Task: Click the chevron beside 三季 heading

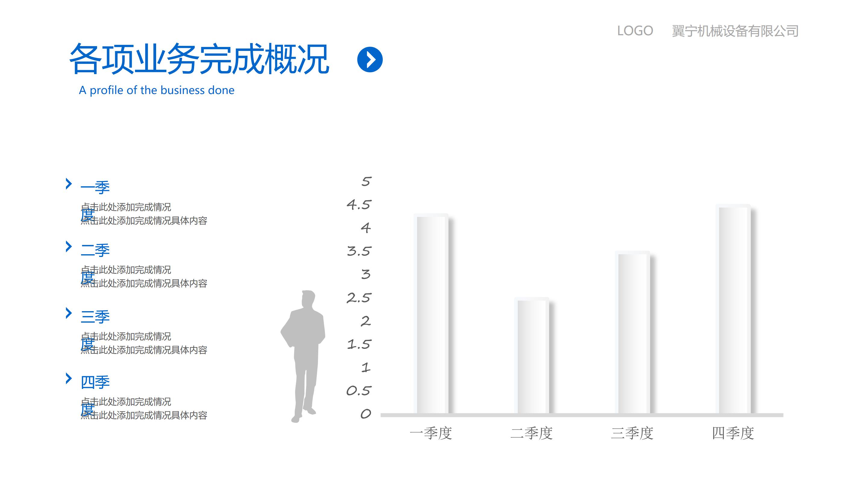Action: pyautogui.click(x=68, y=313)
